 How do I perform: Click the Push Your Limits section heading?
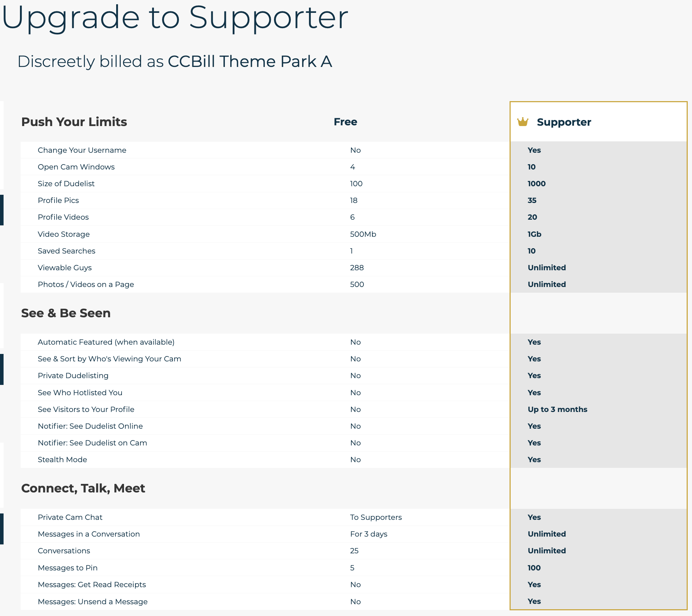74,122
